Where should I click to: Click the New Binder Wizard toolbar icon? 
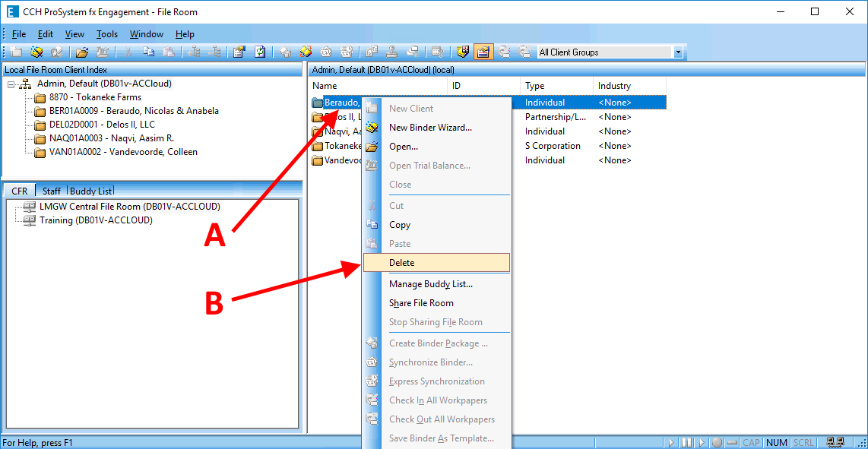[x=36, y=52]
